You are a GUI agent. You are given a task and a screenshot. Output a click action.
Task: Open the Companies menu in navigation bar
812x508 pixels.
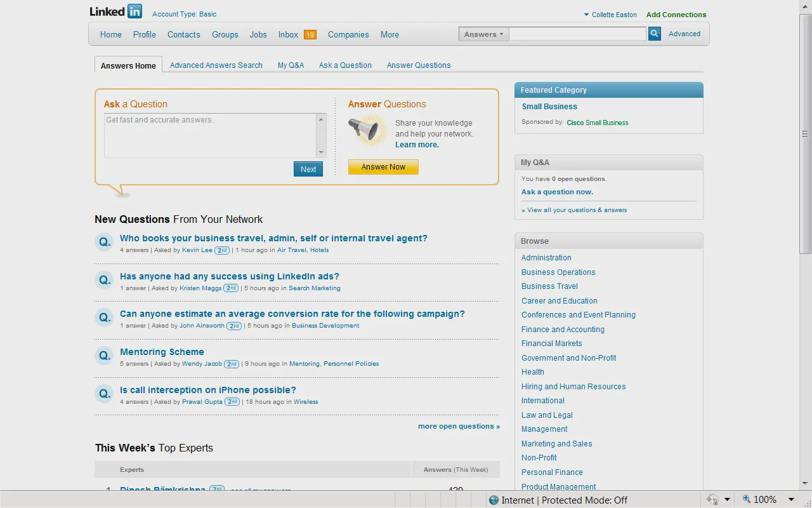tap(348, 34)
